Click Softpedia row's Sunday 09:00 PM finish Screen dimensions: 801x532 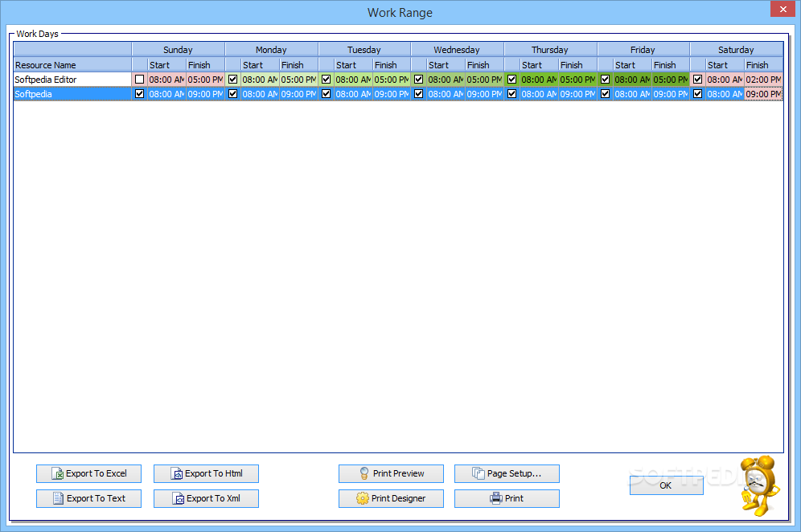pyautogui.click(x=205, y=94)
